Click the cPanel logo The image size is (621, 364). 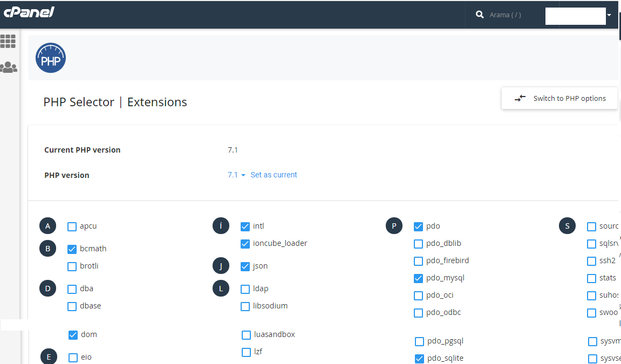(x=29, y=12)
